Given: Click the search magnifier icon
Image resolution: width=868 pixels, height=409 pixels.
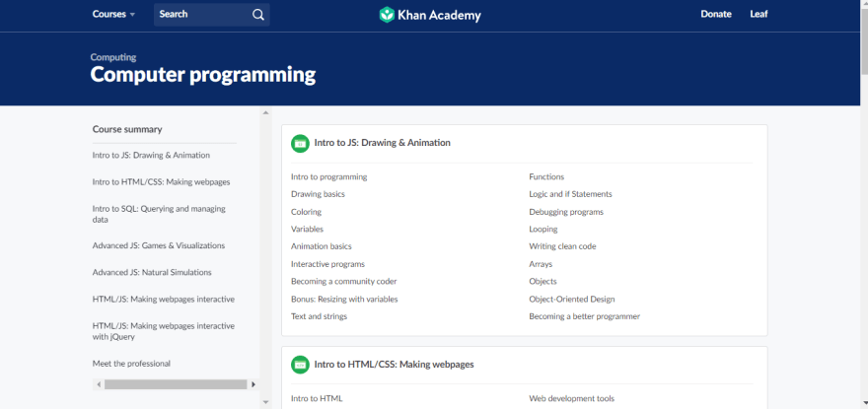Looking at the screenshot, I should pyautogui.click(x=258, y=15).
